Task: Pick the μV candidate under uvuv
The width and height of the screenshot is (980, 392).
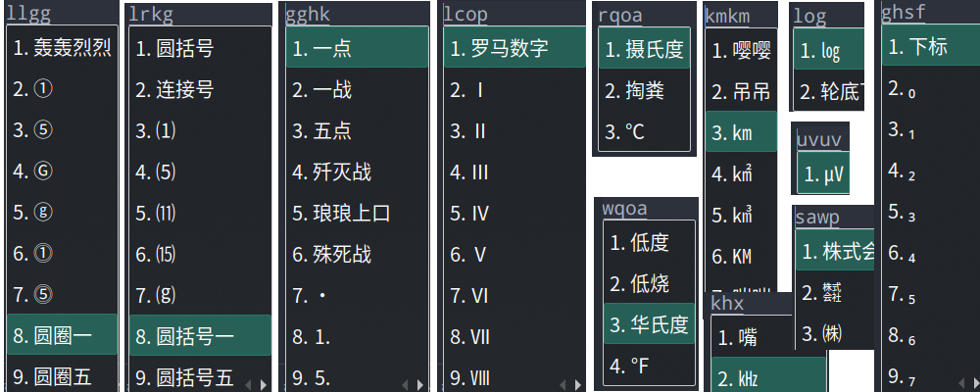Action: tap(823, 173)
